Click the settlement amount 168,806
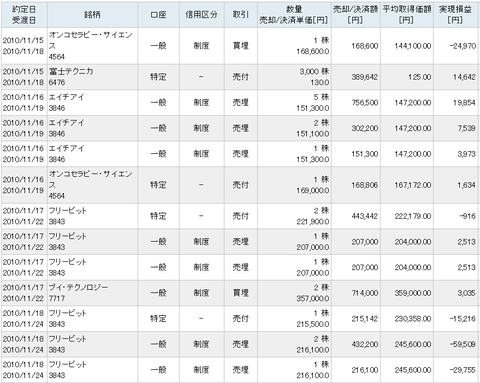 click(x=365, y=185)
